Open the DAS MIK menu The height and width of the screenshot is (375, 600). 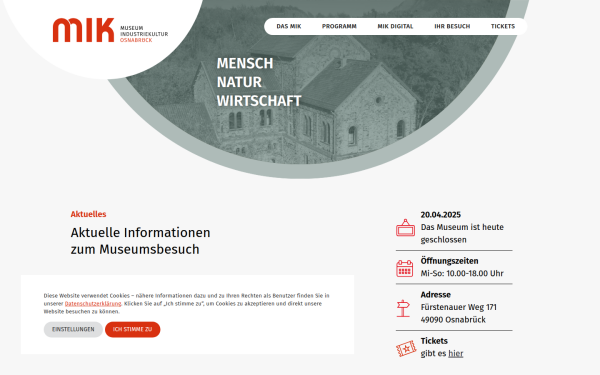tap(289, 26)
